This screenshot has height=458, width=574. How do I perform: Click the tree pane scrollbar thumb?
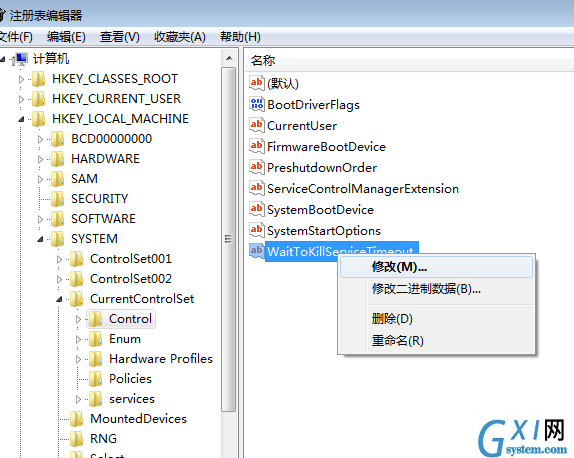[229, 239]
